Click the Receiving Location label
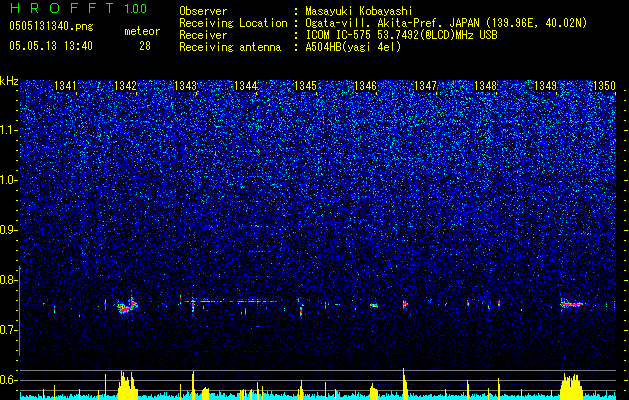The height and width of the screenshot is (400, 629). point(233,23)
